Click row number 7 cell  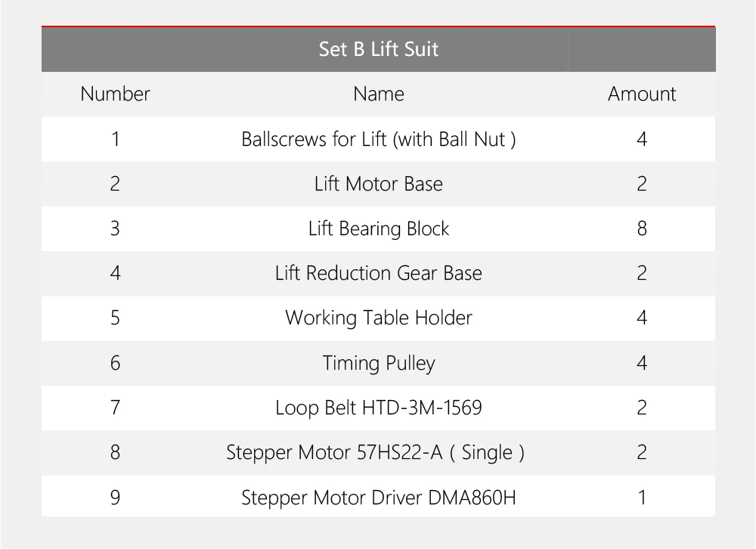pos(115,408)
